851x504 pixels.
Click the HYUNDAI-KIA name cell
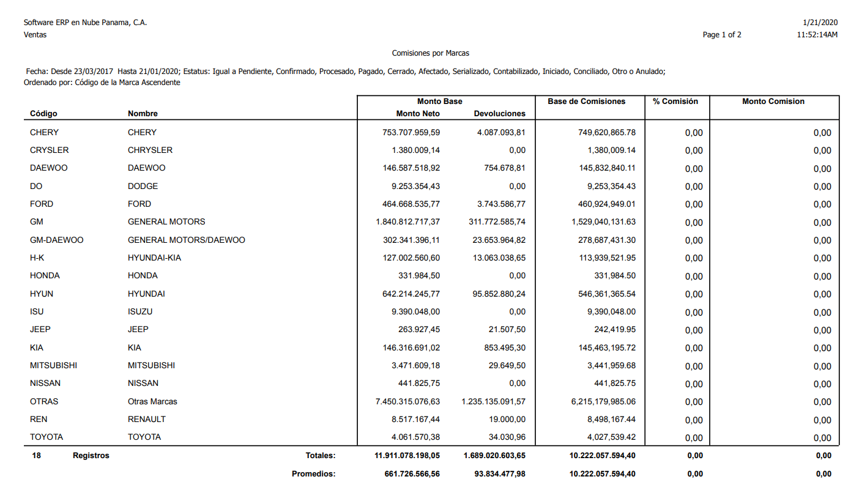click(x=154, y=258)
